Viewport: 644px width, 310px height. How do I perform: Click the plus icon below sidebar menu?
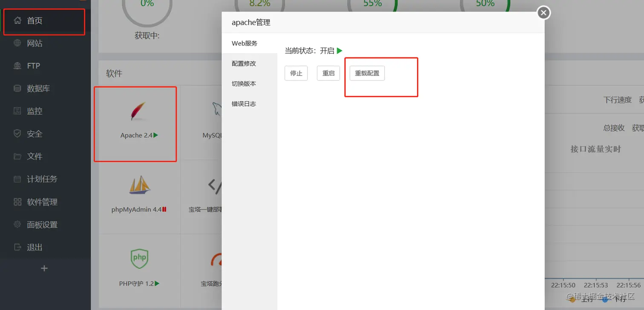click(44, 268)
